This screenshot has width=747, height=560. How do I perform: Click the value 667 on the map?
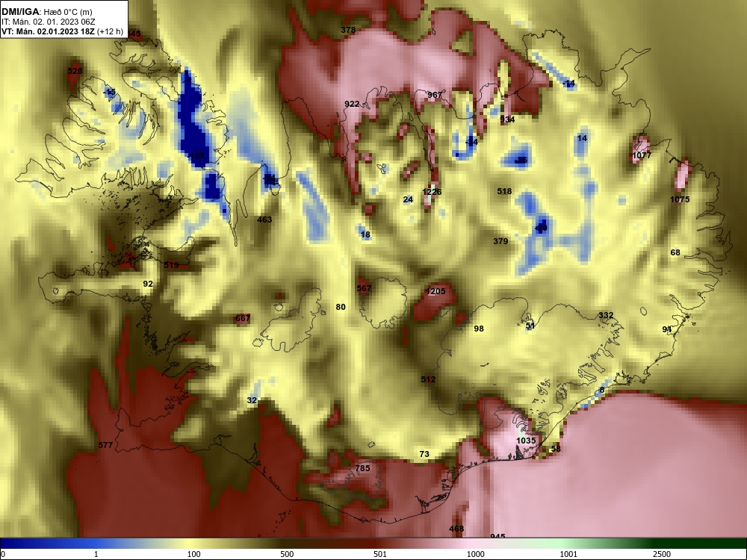click(243, 319)
